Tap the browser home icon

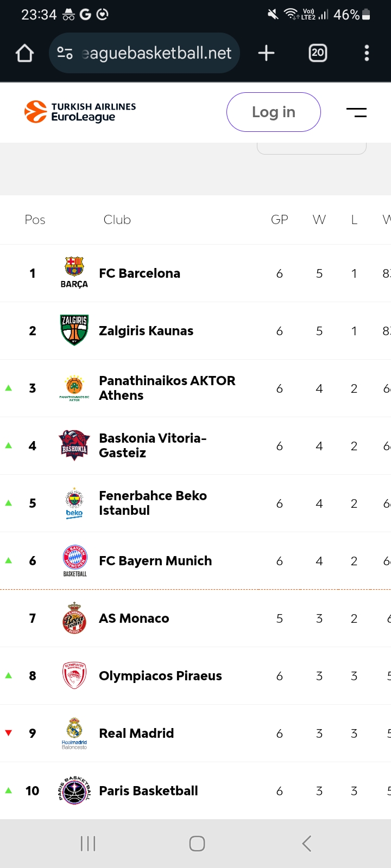pyautogui.click(x=25, y=53)
